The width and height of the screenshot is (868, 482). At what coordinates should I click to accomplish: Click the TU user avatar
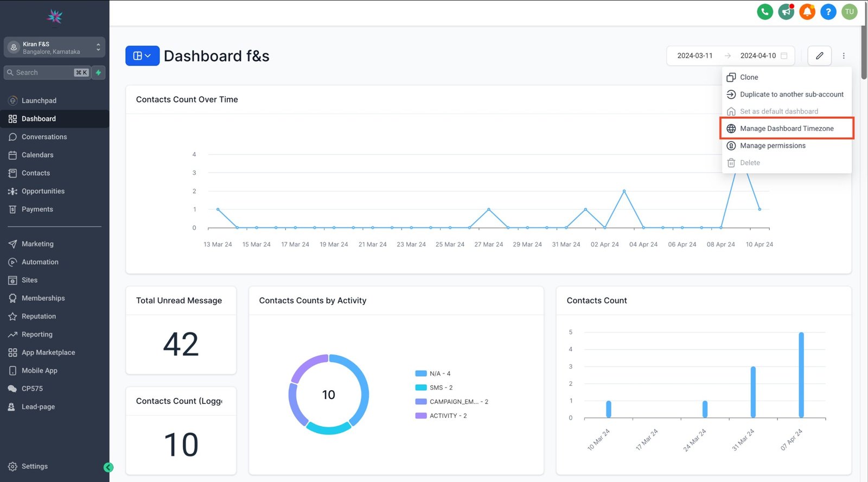849,11
